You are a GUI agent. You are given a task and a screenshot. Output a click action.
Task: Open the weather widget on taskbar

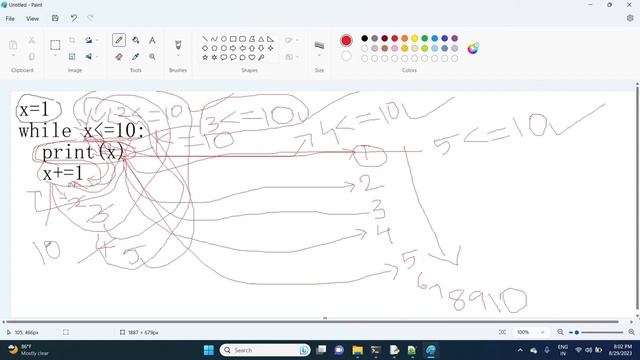tap(29, 350)
